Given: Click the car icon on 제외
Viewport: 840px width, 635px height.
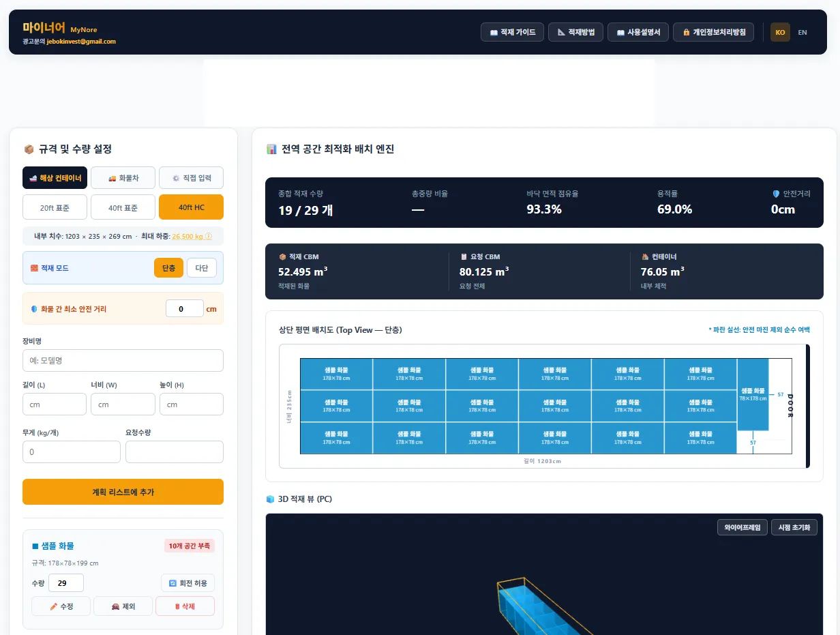Looking at the screenshot, I should tap(115, 606).
